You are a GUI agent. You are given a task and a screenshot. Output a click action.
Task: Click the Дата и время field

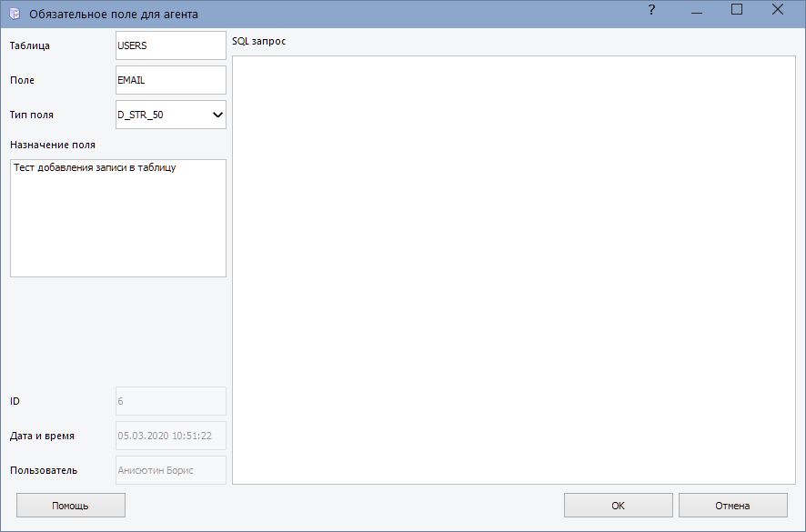pyautogui.click(x=170, y=436)
